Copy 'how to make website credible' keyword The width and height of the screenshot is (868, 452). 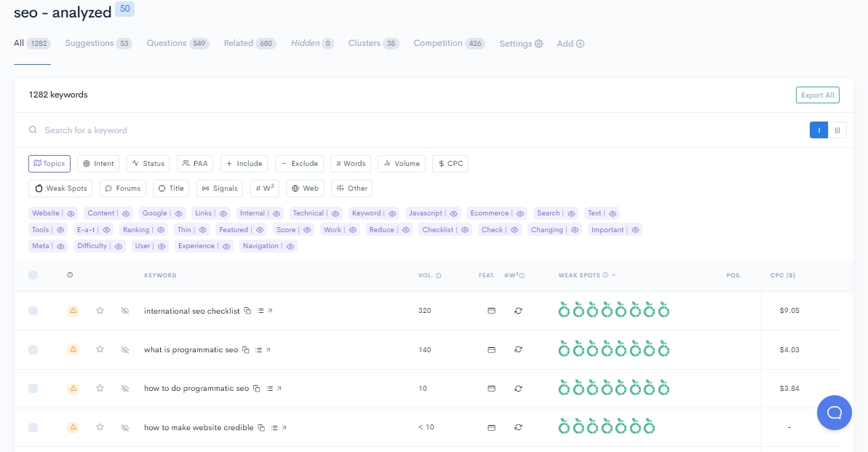(260, 428)
